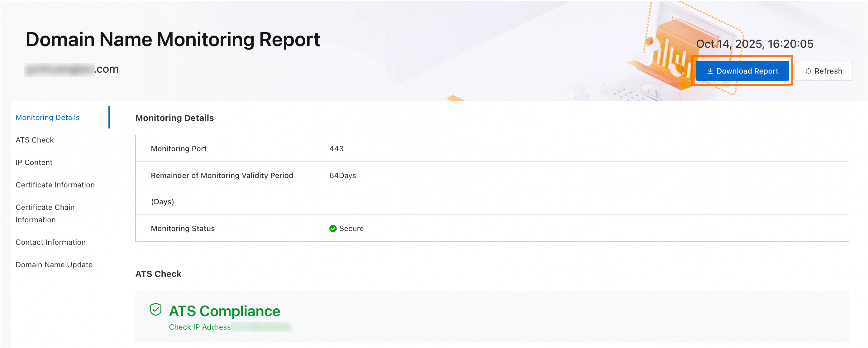The height and width of the screenshot is (348, 868).
Task: Select Monitoring Details in sidebar
Action: click(47, 117)
